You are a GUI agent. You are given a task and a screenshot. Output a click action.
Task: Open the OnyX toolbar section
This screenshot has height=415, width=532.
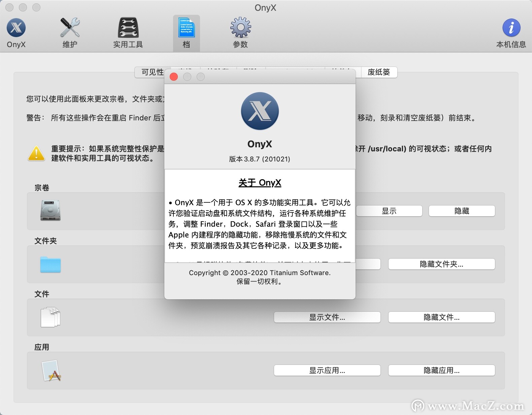tap(16, 33)
